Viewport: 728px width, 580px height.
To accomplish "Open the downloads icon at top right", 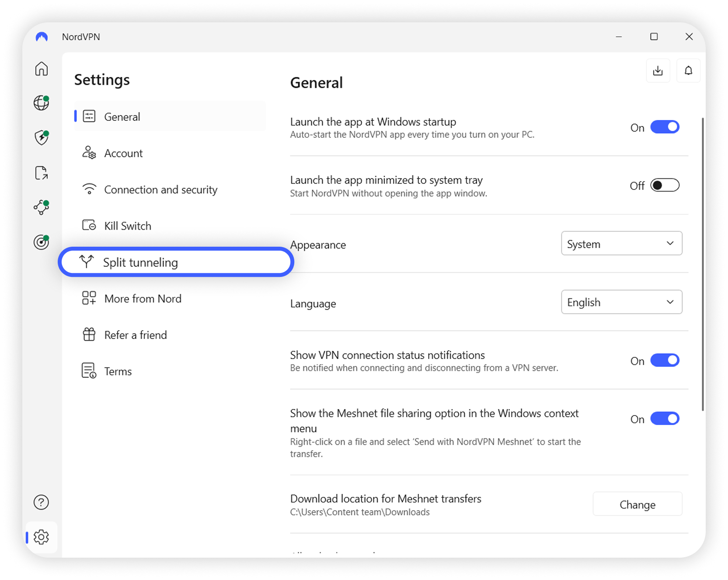I will pyautogui.click(x=658, y=70).
